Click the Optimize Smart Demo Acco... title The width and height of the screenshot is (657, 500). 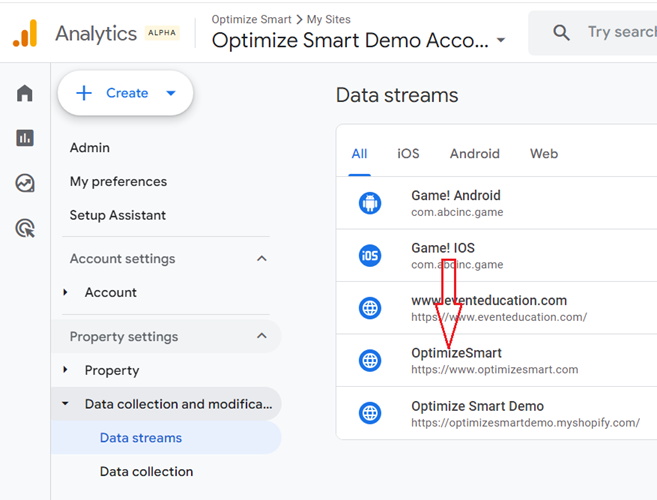tap(350, 41)
